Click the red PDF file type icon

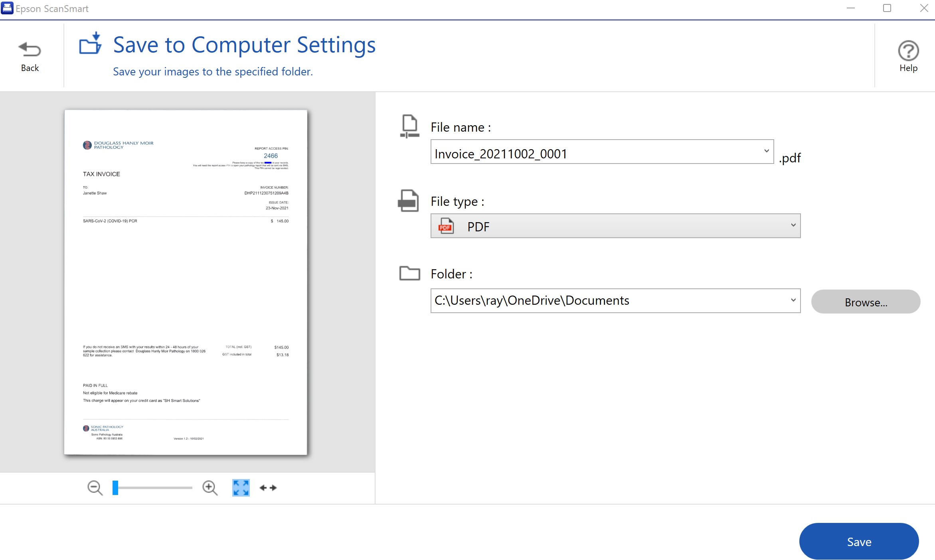[446, 226]
